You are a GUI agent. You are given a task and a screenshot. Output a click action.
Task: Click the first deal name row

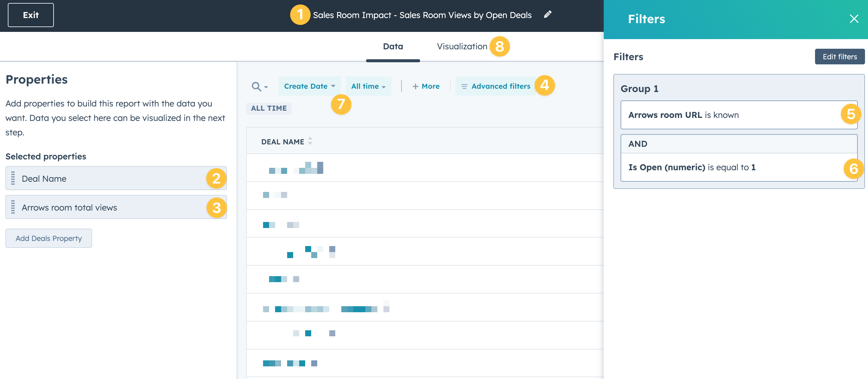point(296,168)
